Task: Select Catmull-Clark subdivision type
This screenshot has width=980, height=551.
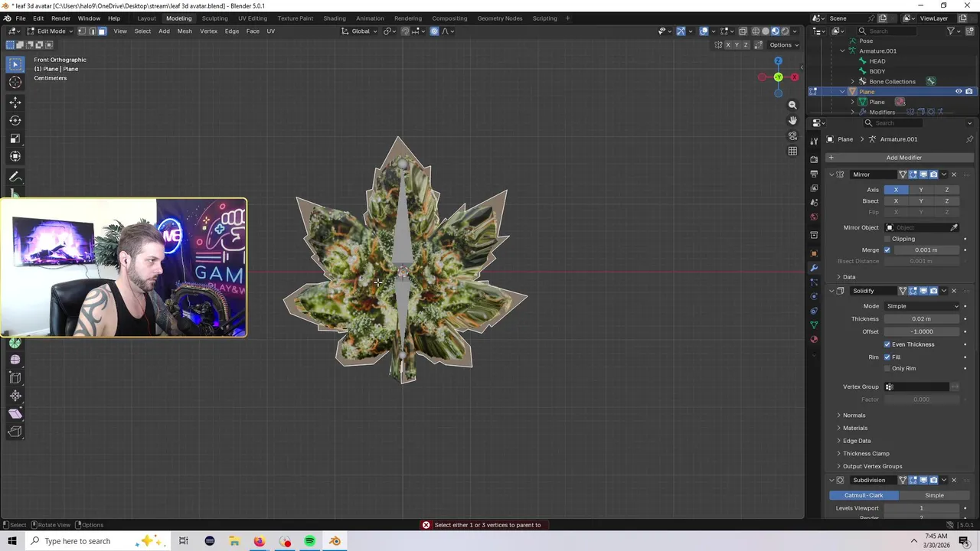Action: click(864, 496)
